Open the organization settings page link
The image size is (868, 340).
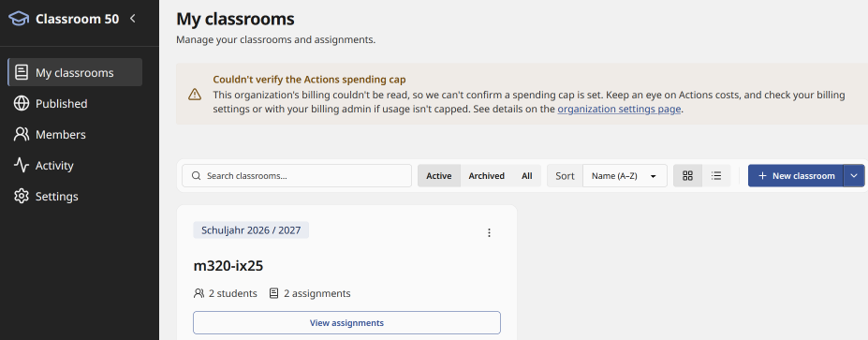[619, 109]
